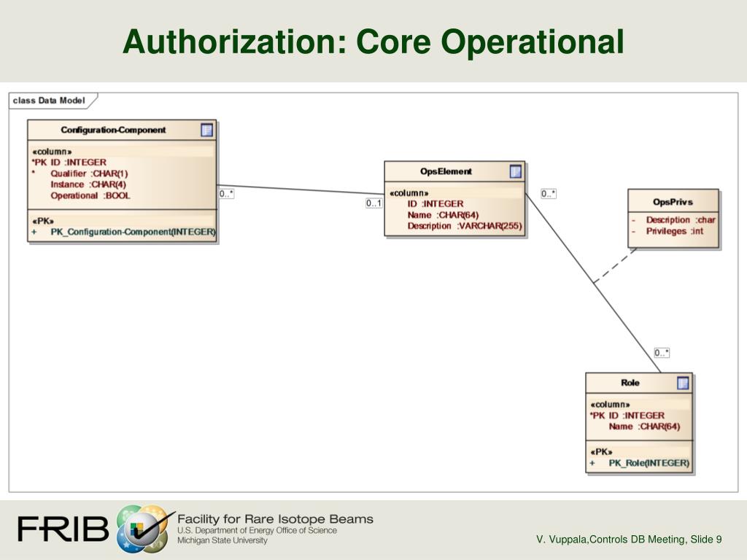The width and height of the screenshot is (747, 560).
Task: Click 'ID :INTEGER' in OpsElement
Action: point(435,204)
